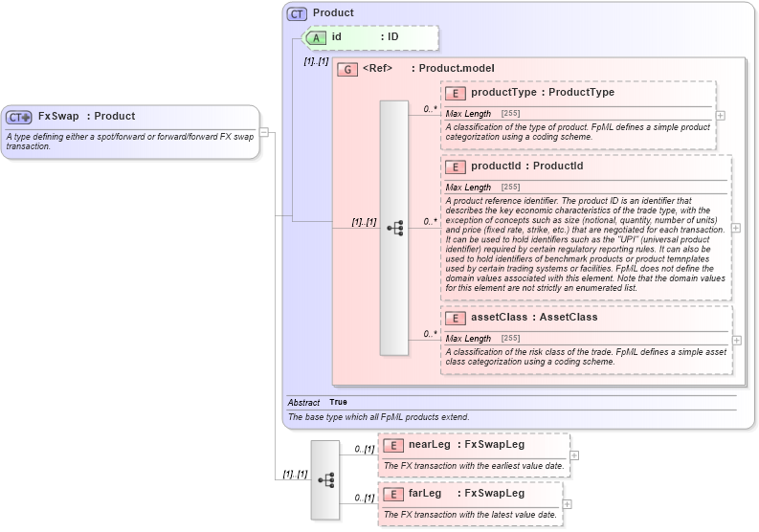Click the E icon of assetClass
The height and width of the screenshot is (532, 759).
[x=456, y=318]
